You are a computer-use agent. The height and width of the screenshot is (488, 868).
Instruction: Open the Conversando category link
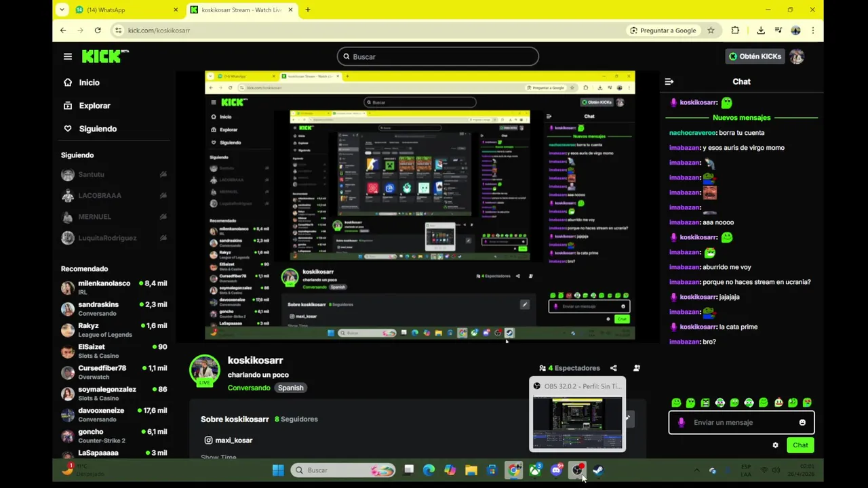[249, 388]
